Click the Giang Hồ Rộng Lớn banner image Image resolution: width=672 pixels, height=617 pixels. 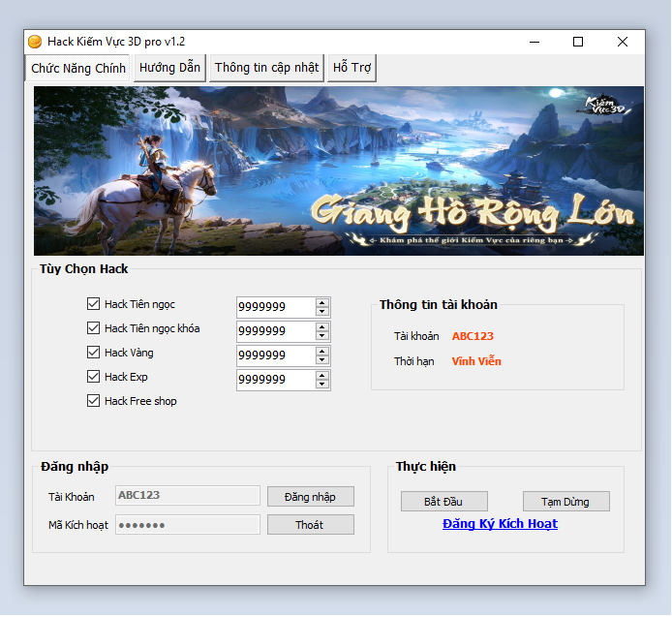pos(338,170)
